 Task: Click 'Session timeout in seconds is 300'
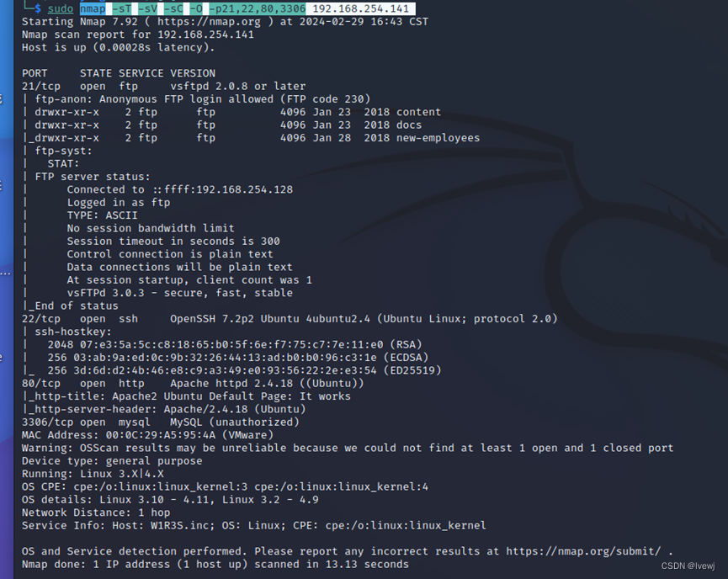click(x=173, y=242)
